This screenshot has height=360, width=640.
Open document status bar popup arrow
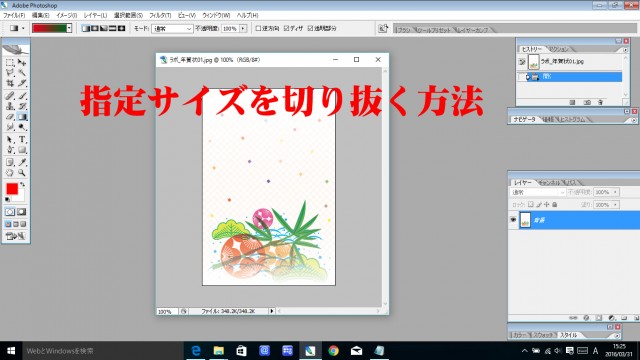tap(271, 311)
